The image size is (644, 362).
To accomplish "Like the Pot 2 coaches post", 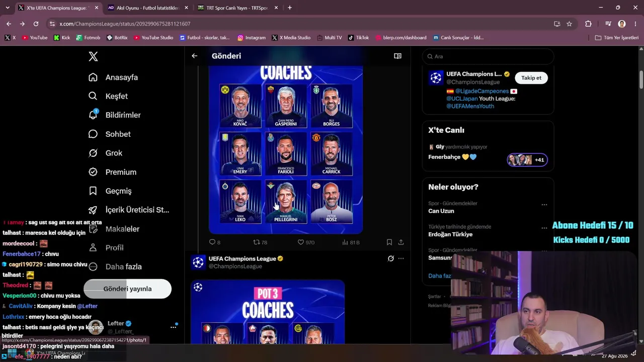I will (x=306, y=242).
